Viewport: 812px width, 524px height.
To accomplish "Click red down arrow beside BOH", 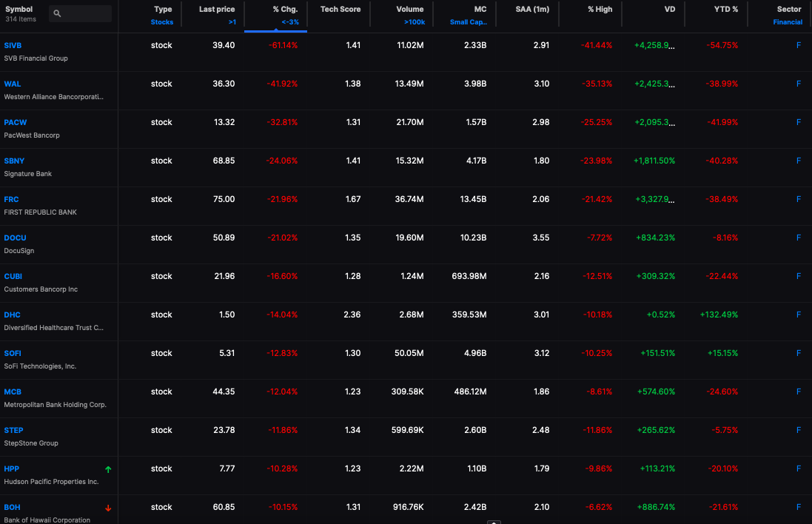I will [108, 508].
